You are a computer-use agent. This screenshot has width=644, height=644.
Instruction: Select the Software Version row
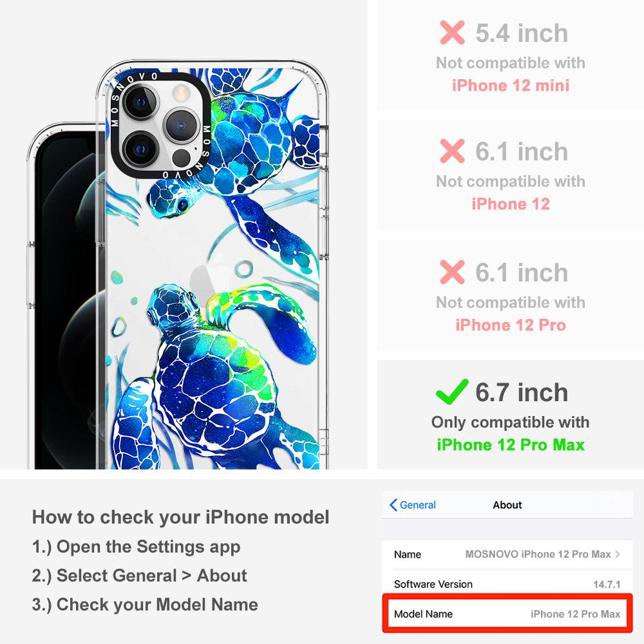[507, 583]
